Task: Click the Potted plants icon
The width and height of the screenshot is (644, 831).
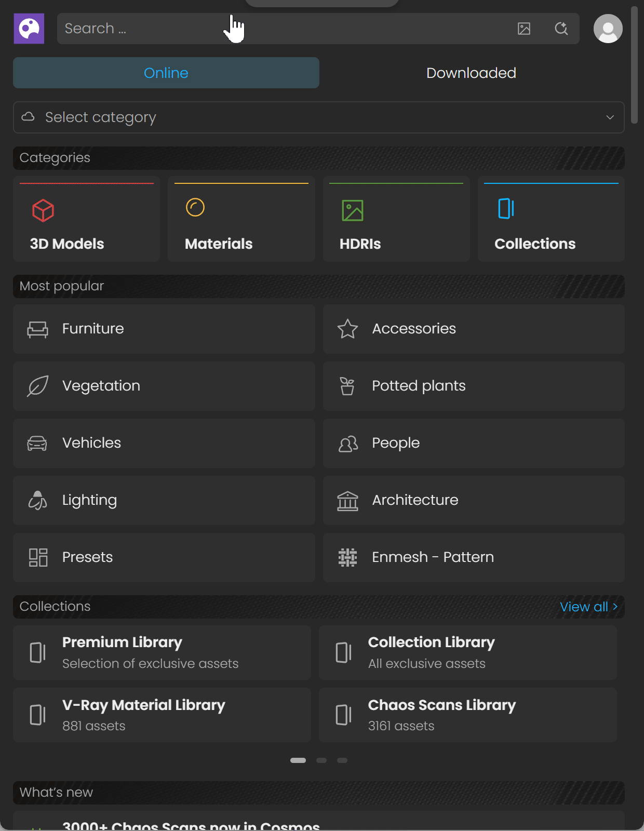Action: [347, 386]
